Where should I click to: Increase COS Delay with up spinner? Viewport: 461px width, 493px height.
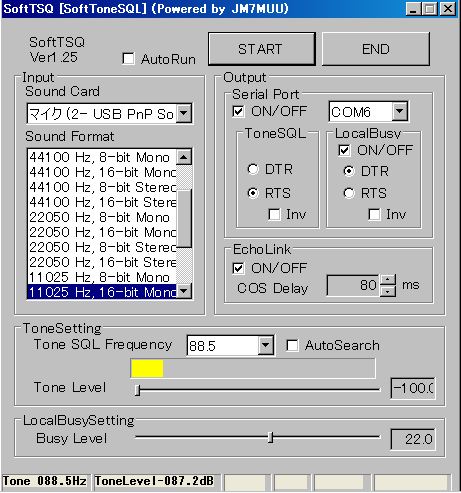[388, 280]
